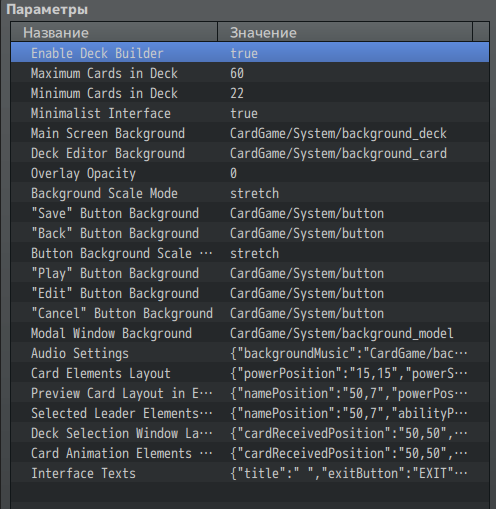This screenshot has height=509, width=496.
Task: Choose the Minimalist Interface parameter
Action: [x=250, y=112]
